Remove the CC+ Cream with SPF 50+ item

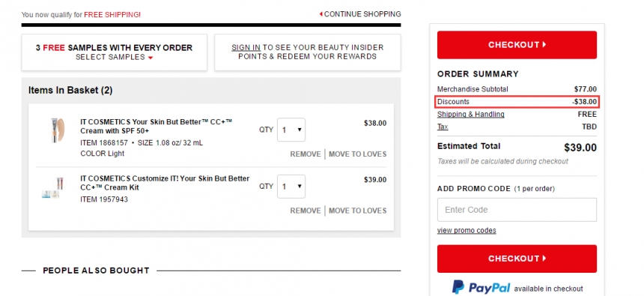pyautogui.click(x=306, y=154)
